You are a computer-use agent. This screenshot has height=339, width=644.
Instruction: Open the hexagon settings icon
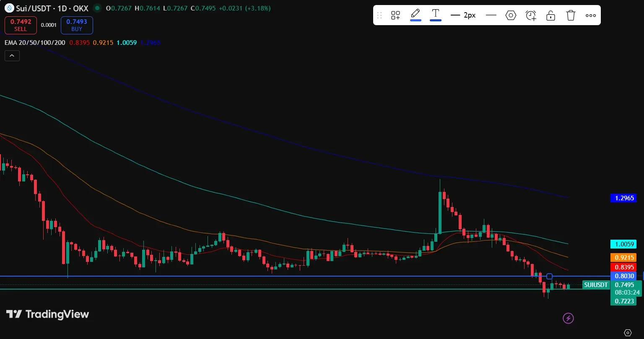tap(511, 16)
